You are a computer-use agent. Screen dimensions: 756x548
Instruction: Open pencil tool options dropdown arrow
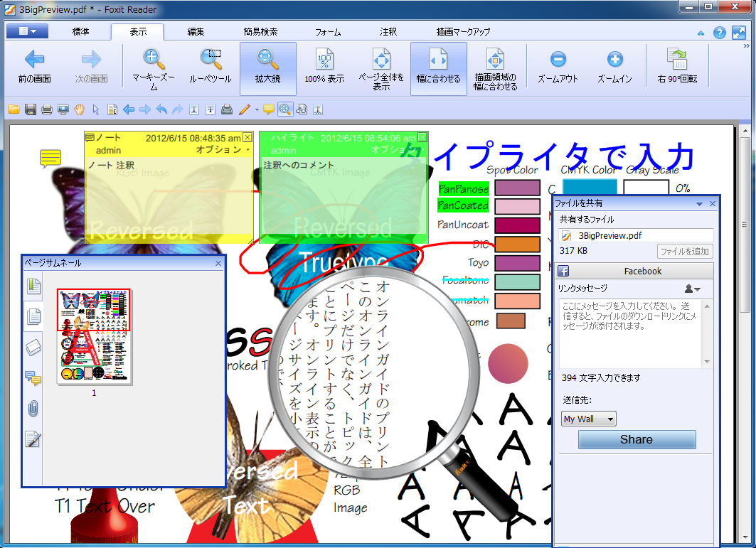click(257, 110)
